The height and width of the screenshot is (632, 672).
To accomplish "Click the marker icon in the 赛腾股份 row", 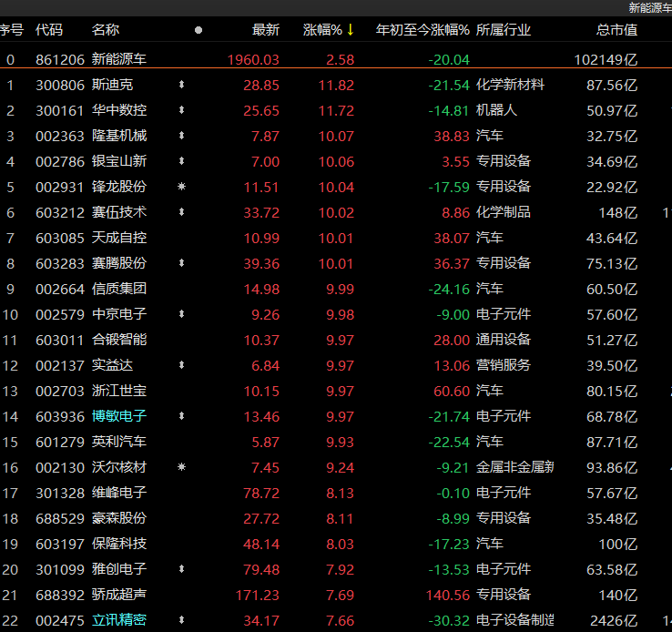I will point(182,263).
